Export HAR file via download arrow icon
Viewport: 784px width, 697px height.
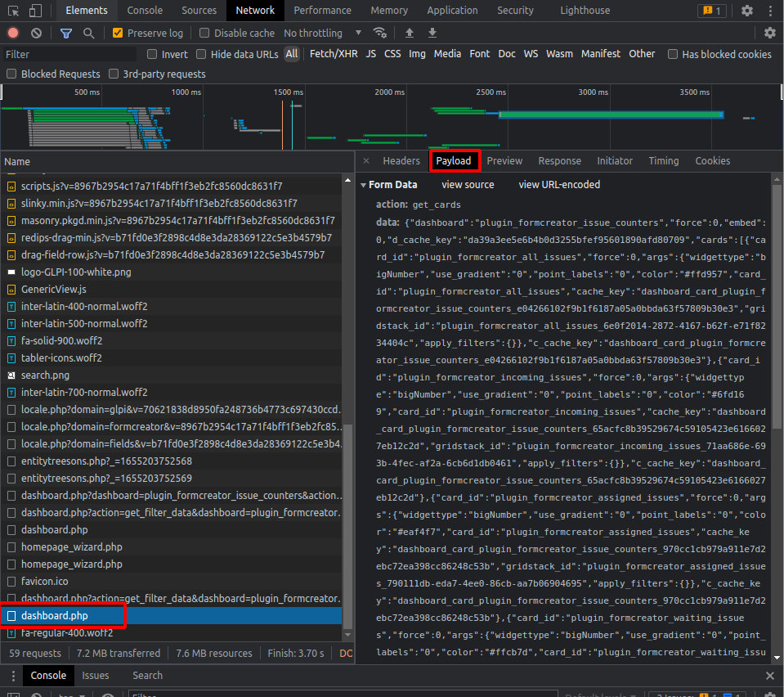(432, 33)
